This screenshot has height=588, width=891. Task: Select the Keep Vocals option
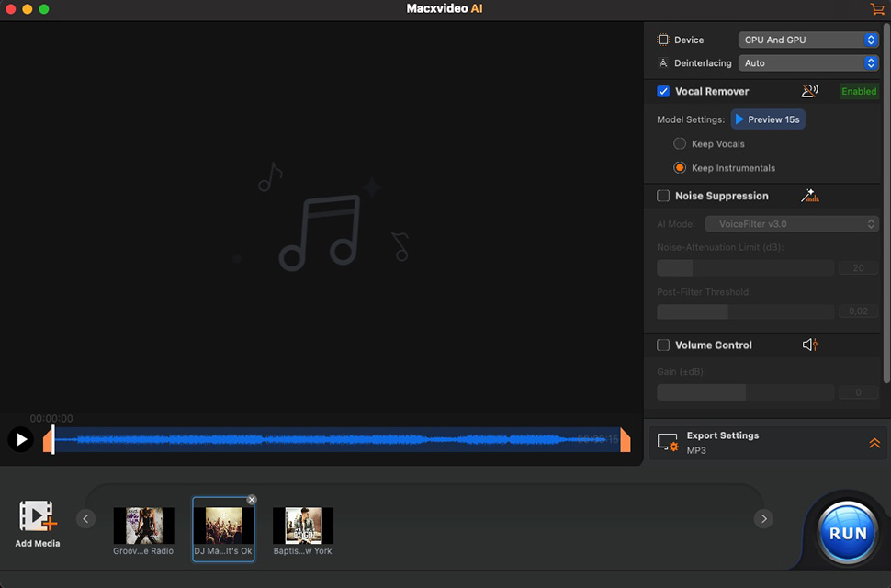[680, 143]
